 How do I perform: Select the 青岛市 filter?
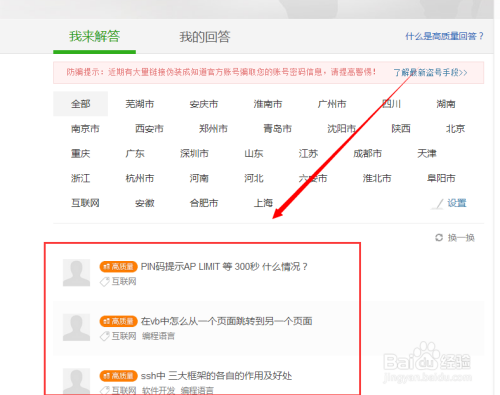pyautogui.click(x=277, y=129)
